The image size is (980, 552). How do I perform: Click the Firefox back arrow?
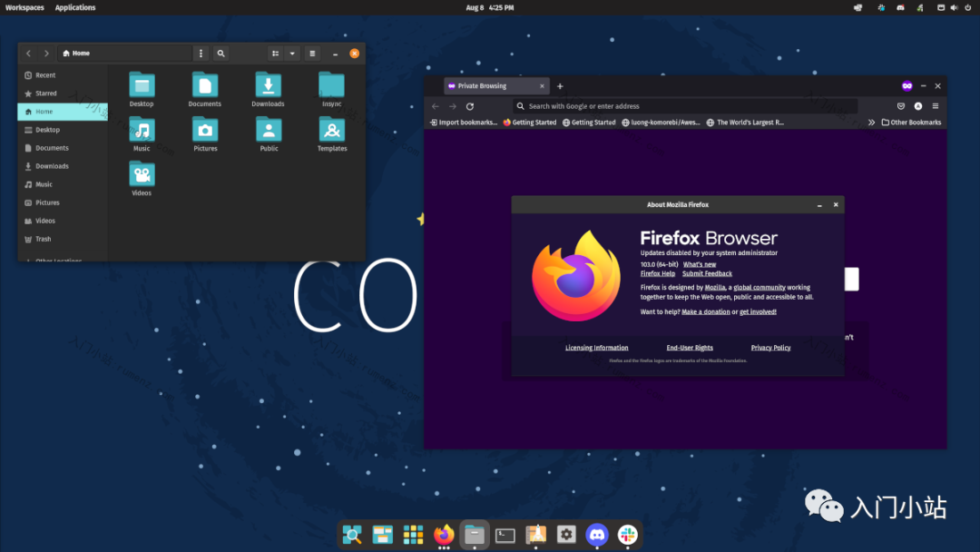[x=436, y=106]
